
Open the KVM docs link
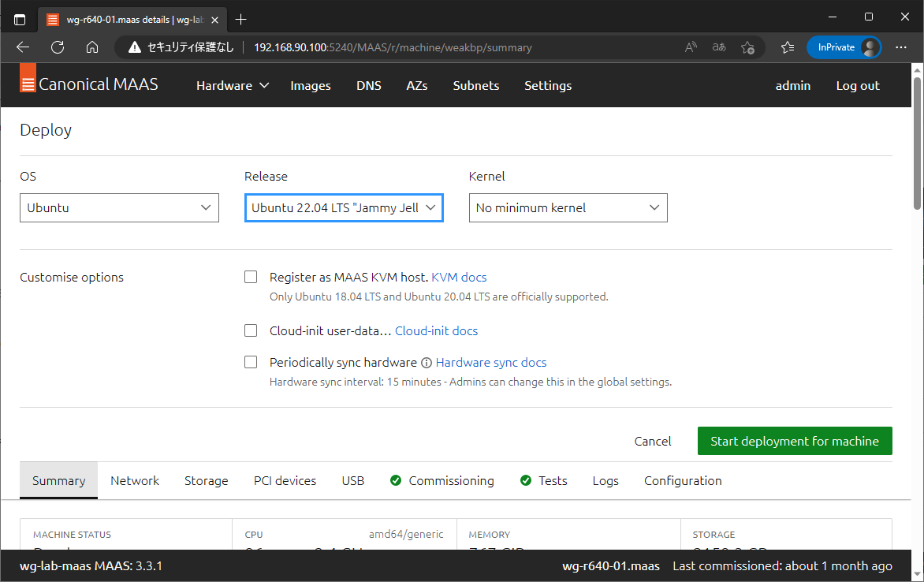coord(459,277)
